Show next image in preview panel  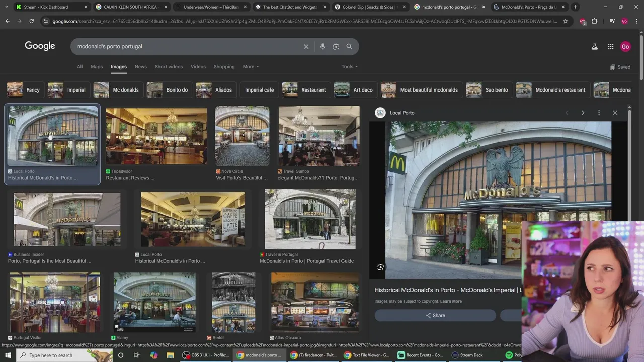pos(583,113)
